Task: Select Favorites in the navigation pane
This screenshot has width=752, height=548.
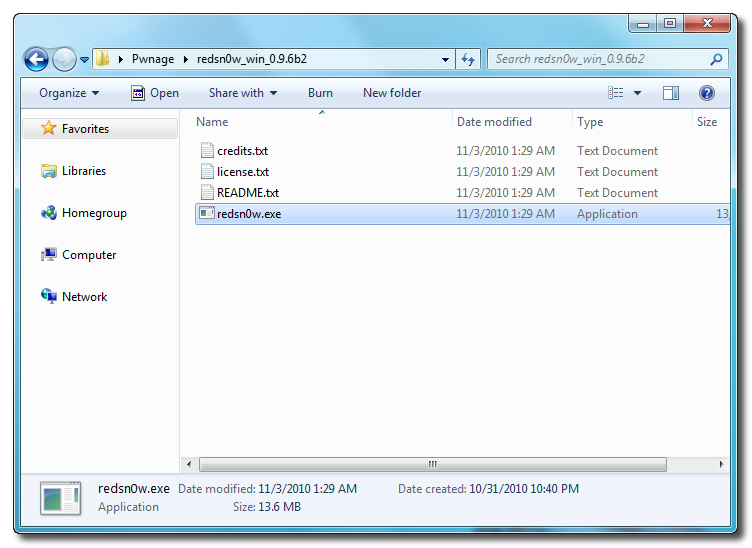Action: [100, 128]
